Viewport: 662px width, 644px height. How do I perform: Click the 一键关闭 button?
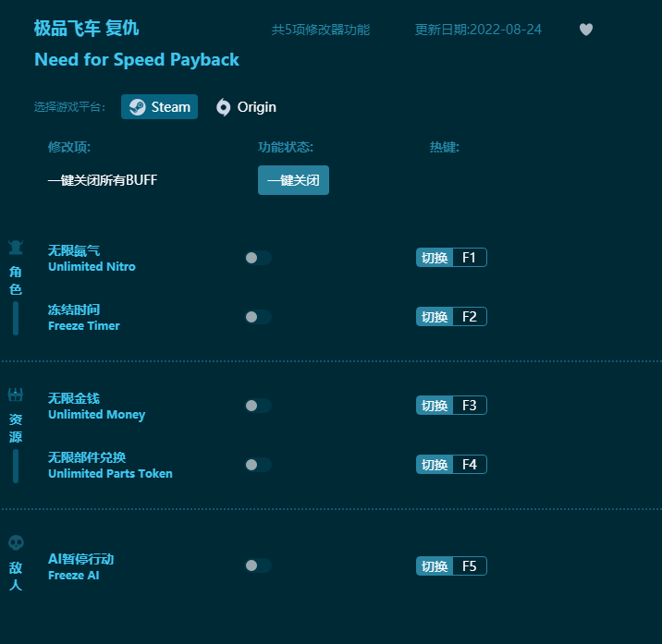(293, 180)
